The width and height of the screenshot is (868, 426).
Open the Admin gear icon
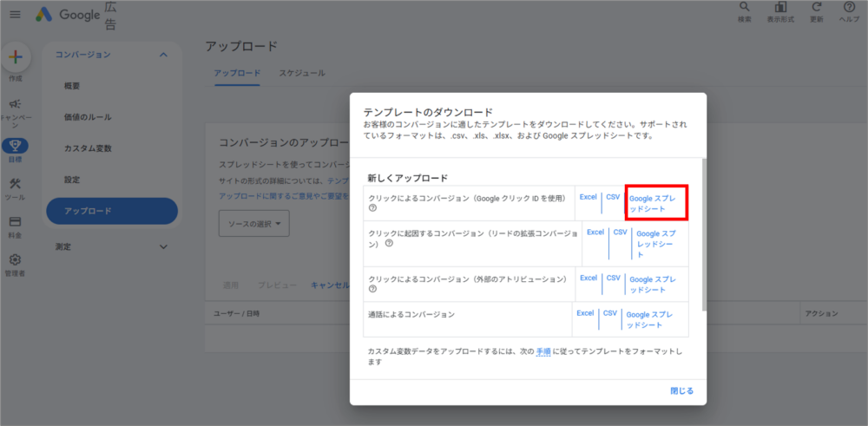tap(15, 260)
